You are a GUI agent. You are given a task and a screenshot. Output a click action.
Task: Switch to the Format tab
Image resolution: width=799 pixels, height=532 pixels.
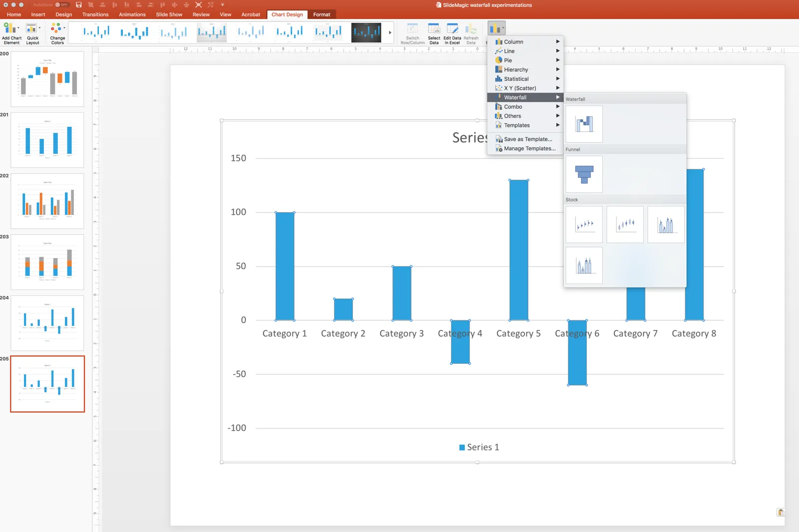pyautogui.click(x=322, y=14)
